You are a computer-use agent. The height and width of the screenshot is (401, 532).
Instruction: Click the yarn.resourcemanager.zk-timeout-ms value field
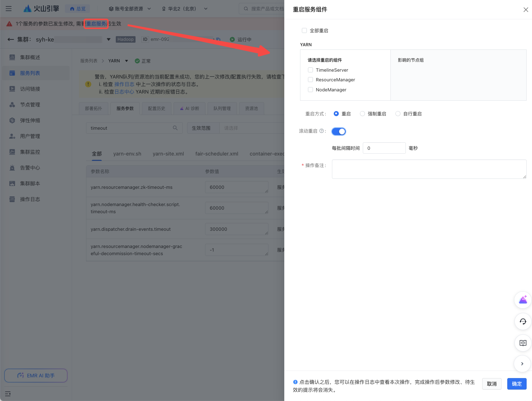click(237, 187)
